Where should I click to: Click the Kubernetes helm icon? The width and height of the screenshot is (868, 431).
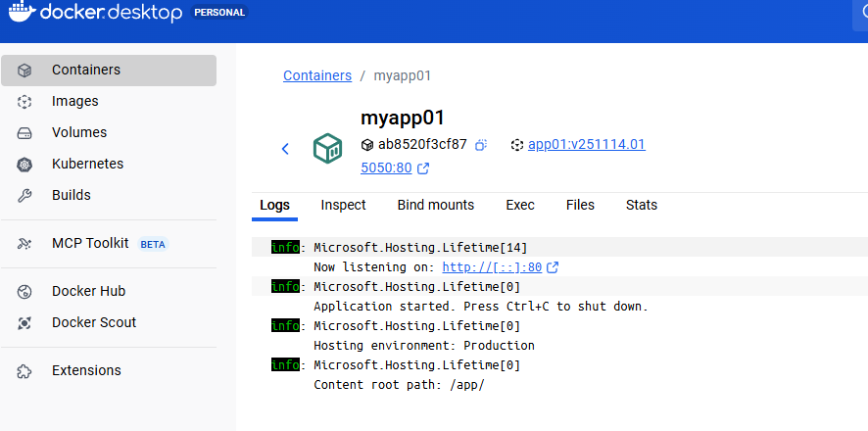pyautogui.click(x=25, y=165)
